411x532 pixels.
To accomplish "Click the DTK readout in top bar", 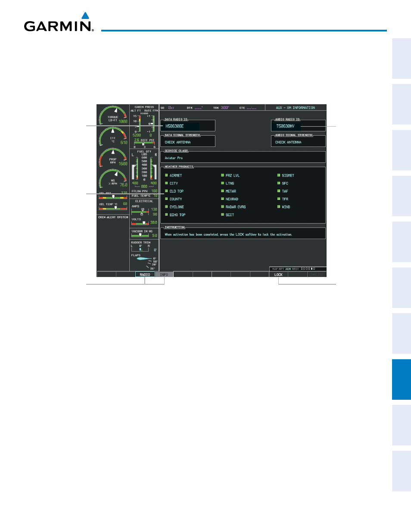I will click(x=195, y=108).
